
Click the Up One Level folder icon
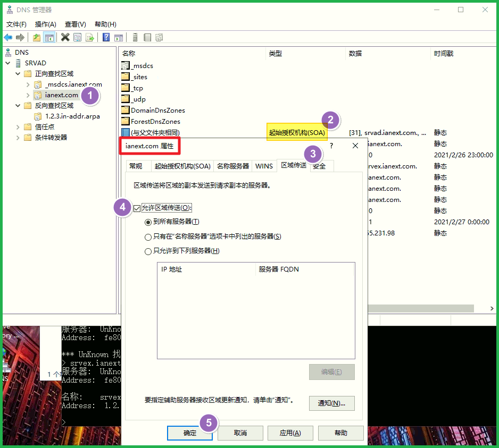pos(37,38)
